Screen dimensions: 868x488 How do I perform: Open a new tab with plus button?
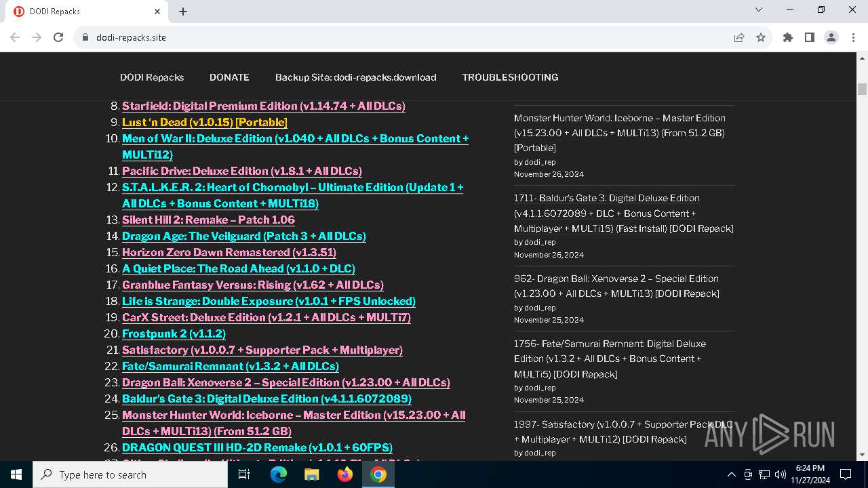click(183, 12)
